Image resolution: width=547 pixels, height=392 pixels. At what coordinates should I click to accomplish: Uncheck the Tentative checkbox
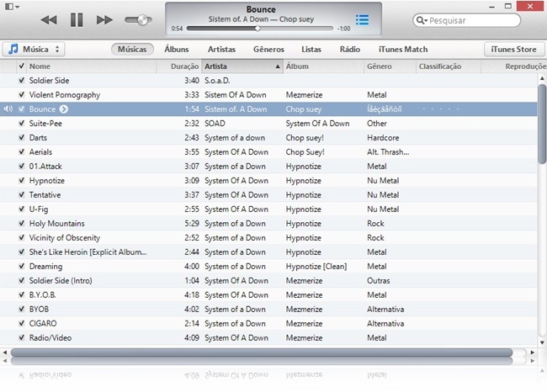[22, 194]
